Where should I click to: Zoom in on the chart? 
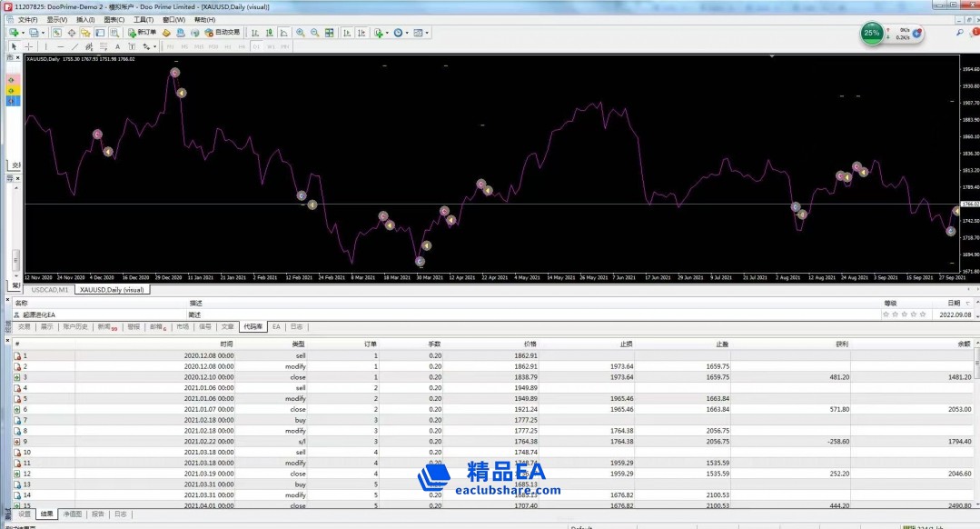click(301, 33)
